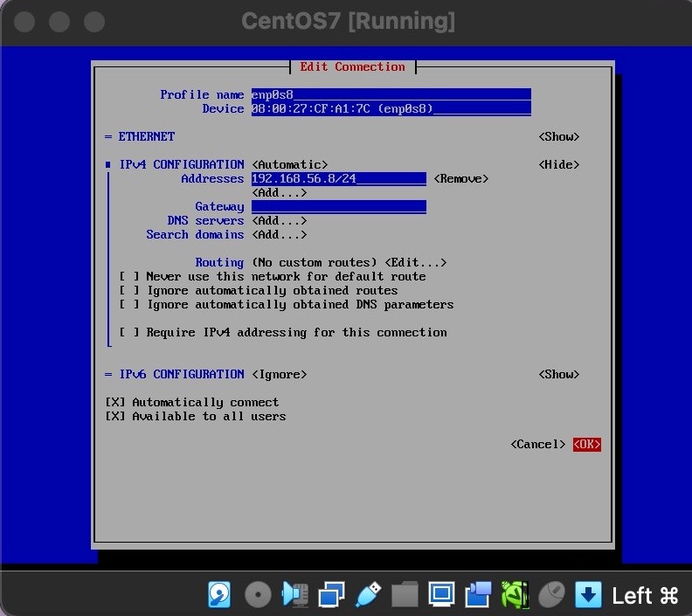Click the mouse integration icon in status bar
Viewport: 692px width, 616px height.
tap(551, 594)
